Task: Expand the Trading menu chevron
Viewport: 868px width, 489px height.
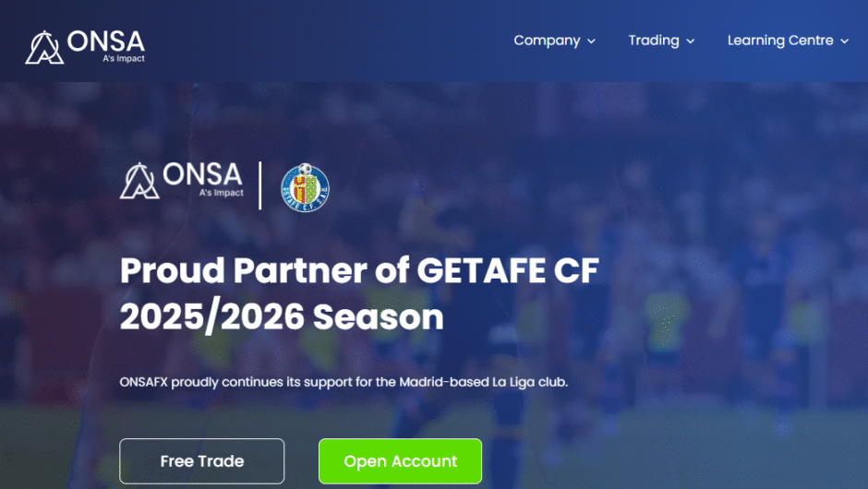Action: point(691,41)
